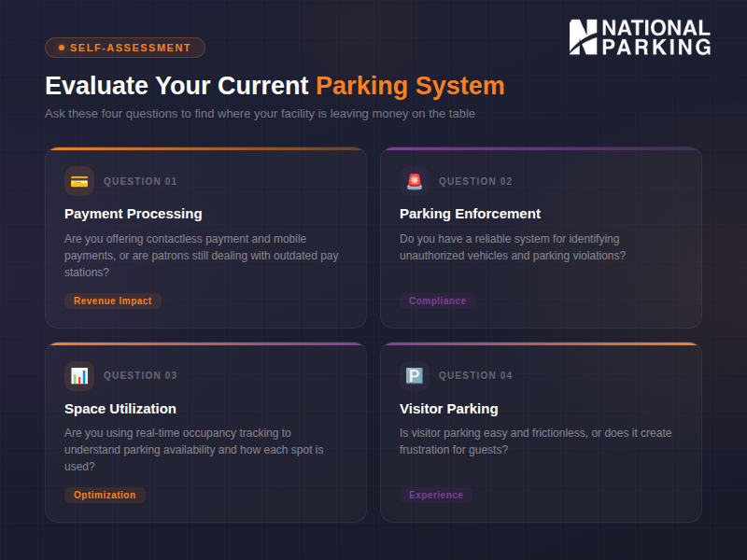This screenshot has width=747, height=560.
Task: Click the Experience tag
Action: [x=436, y=495]
